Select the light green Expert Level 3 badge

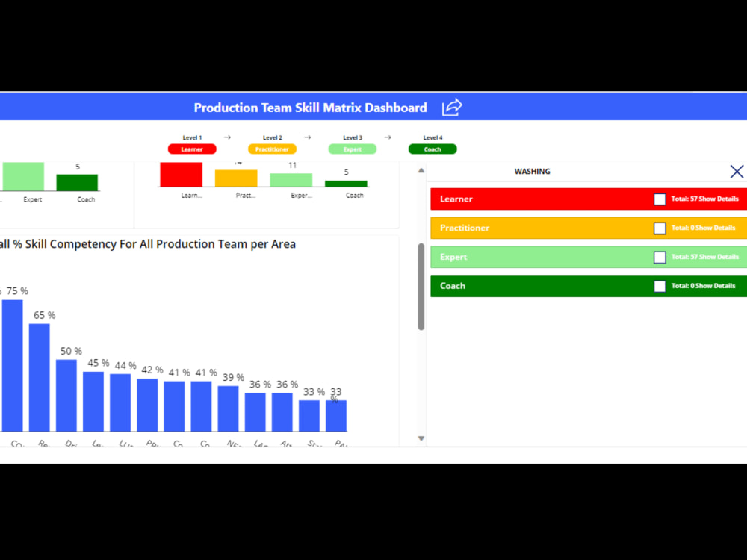[352, 149]
